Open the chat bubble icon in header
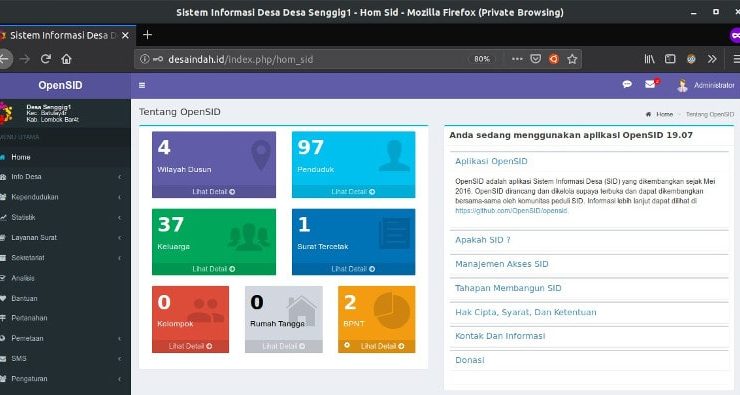 tap(627, 84)
